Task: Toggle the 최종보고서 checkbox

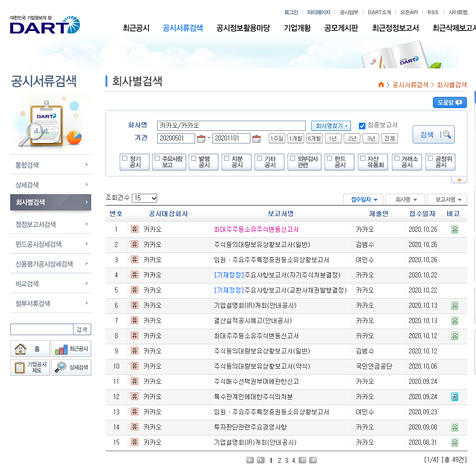Action: coord(362,126)
